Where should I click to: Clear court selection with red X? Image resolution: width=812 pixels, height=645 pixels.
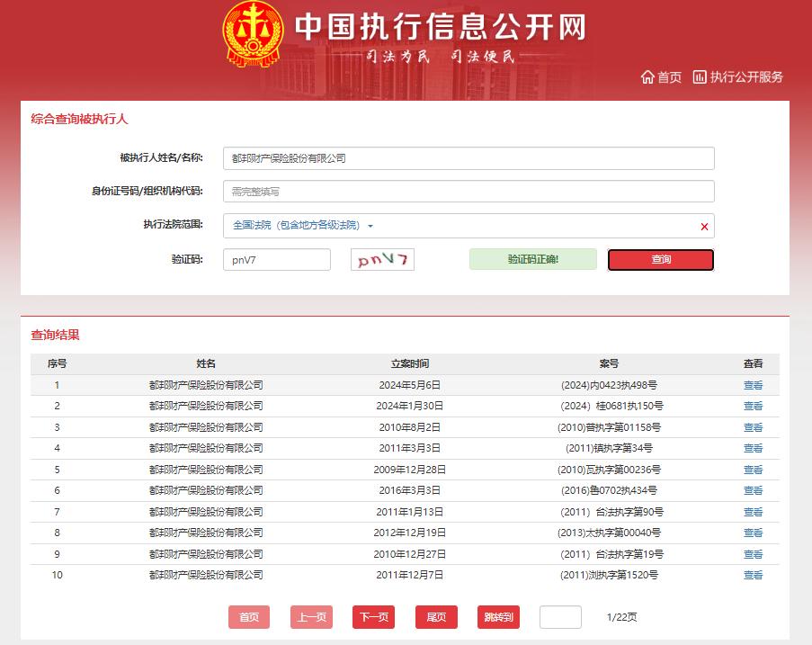704,227
